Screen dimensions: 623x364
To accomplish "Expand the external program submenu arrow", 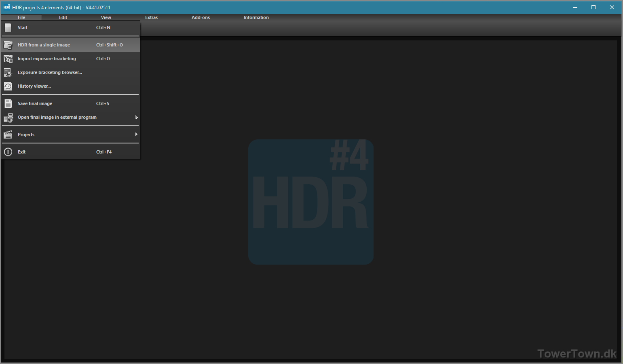I will (x=136, y=118).
